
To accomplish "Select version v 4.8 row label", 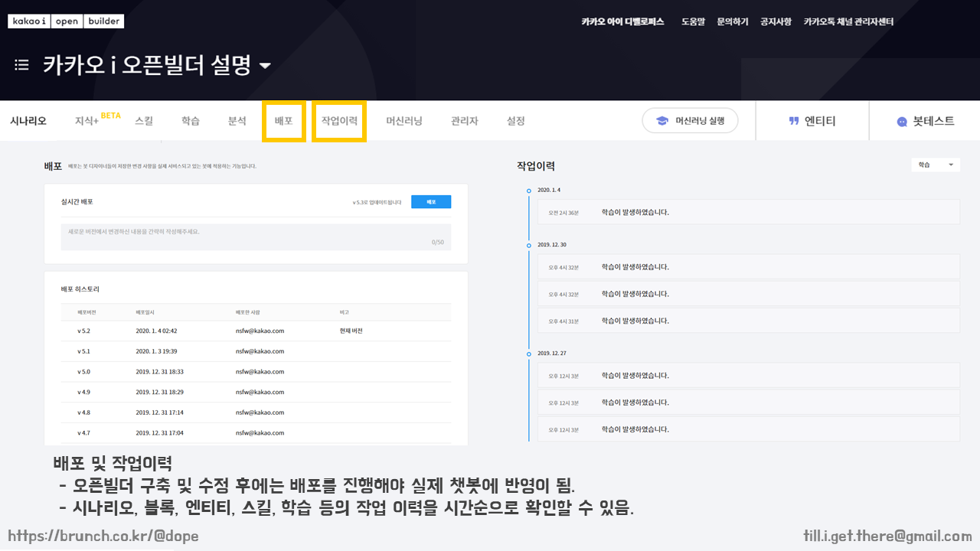I will [83, 412].
